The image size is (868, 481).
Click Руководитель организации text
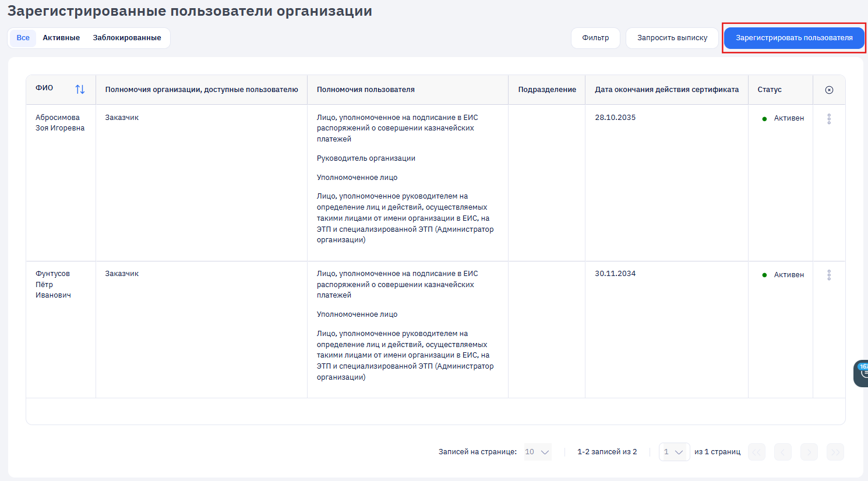pos(366,158)
